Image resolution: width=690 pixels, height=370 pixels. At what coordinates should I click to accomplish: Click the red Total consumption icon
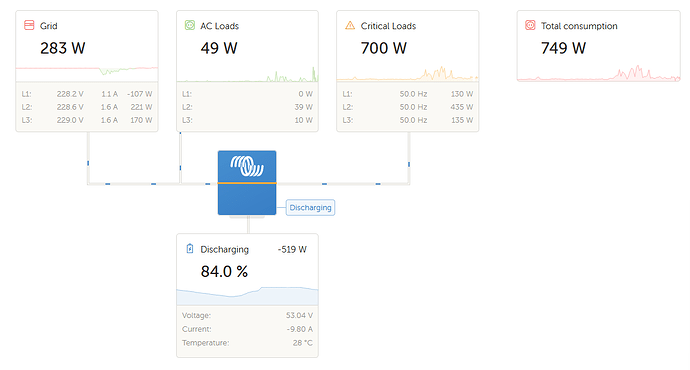[x=530, y=25]
